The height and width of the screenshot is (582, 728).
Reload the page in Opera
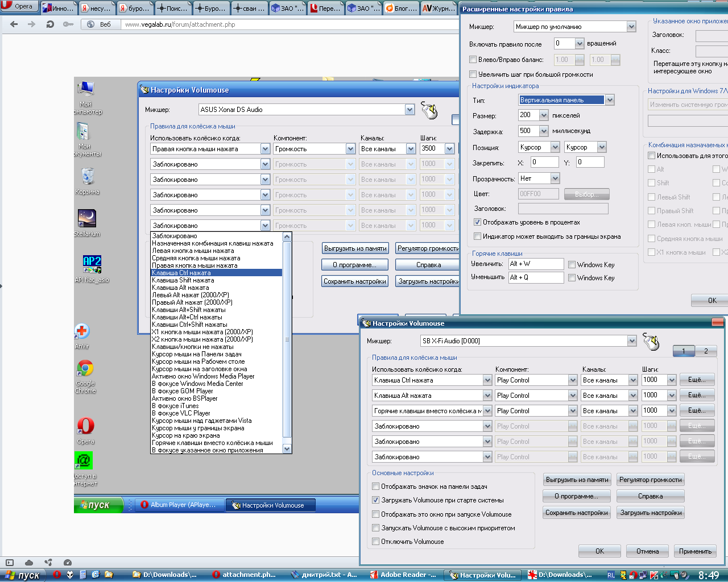pyautogui.click(x=50, y=24)
